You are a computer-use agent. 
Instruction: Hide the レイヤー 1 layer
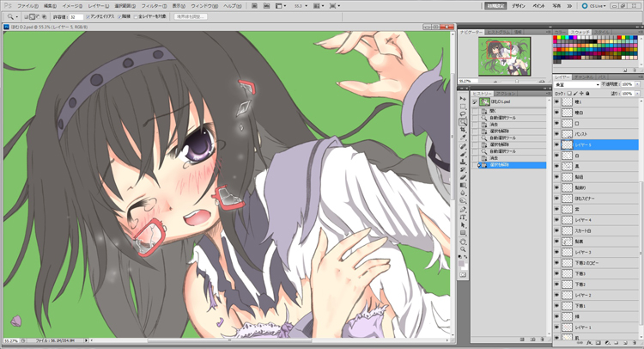(557, 328)
